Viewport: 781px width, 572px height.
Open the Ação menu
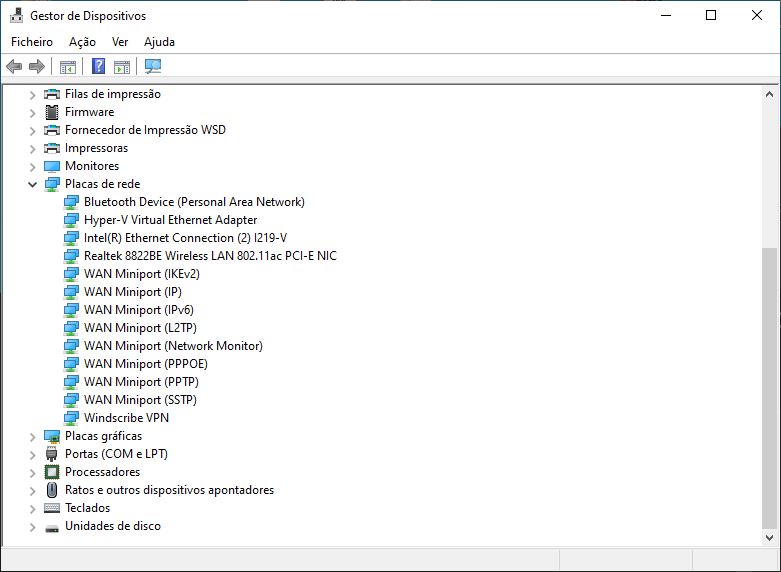pos(82,42)
